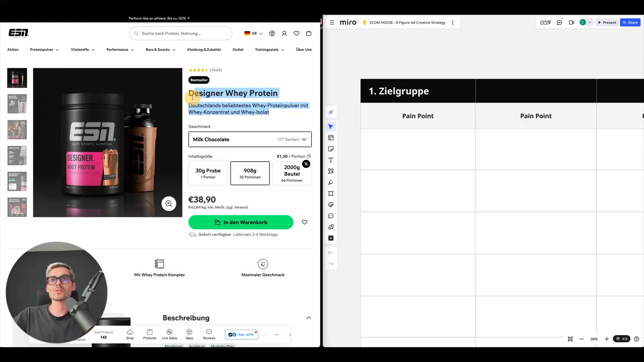
Task: Click product search input field
Action: (181, 33)
